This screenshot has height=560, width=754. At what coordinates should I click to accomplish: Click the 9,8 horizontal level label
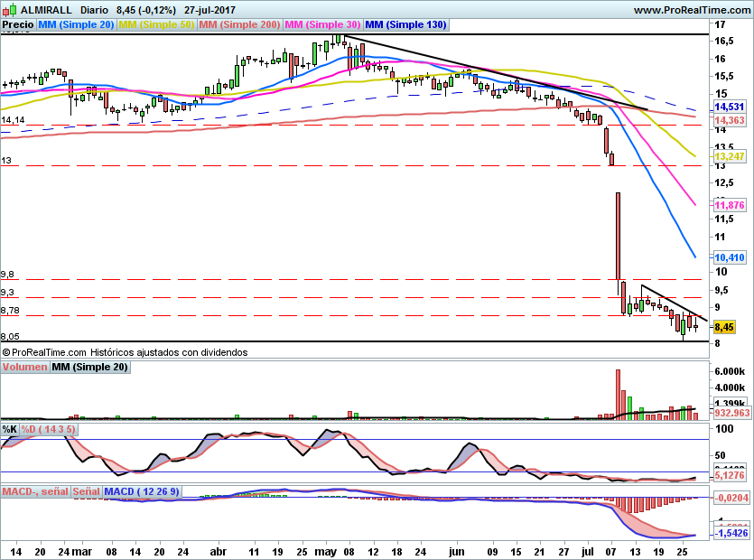click(8, 275)
